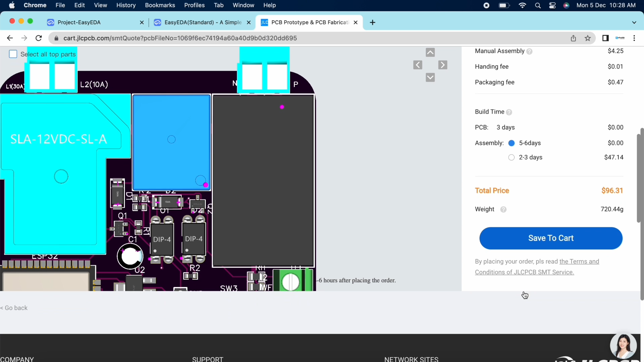Share this page via toolbar icon
Screen dimensions: 644x362
point(573,38)
